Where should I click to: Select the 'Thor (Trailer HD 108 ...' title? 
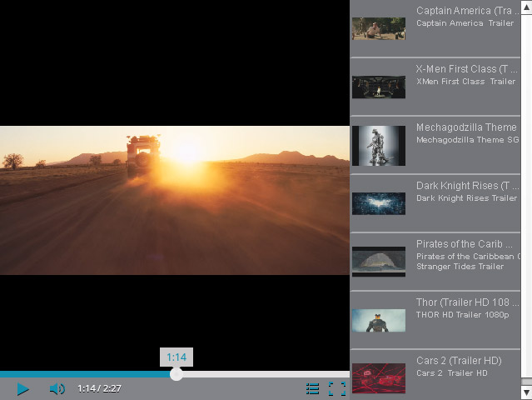(468, 302)
